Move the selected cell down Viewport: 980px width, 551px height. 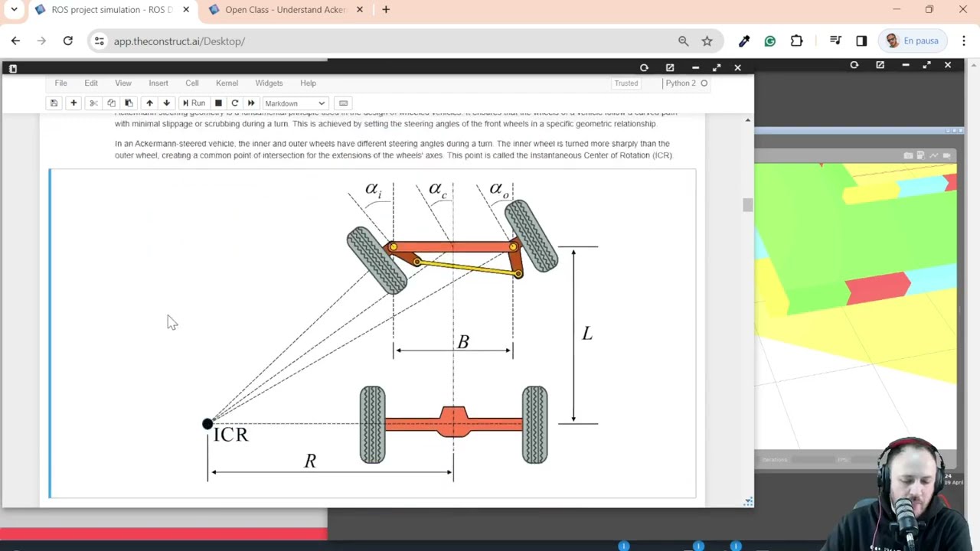(x=166, y=103)
